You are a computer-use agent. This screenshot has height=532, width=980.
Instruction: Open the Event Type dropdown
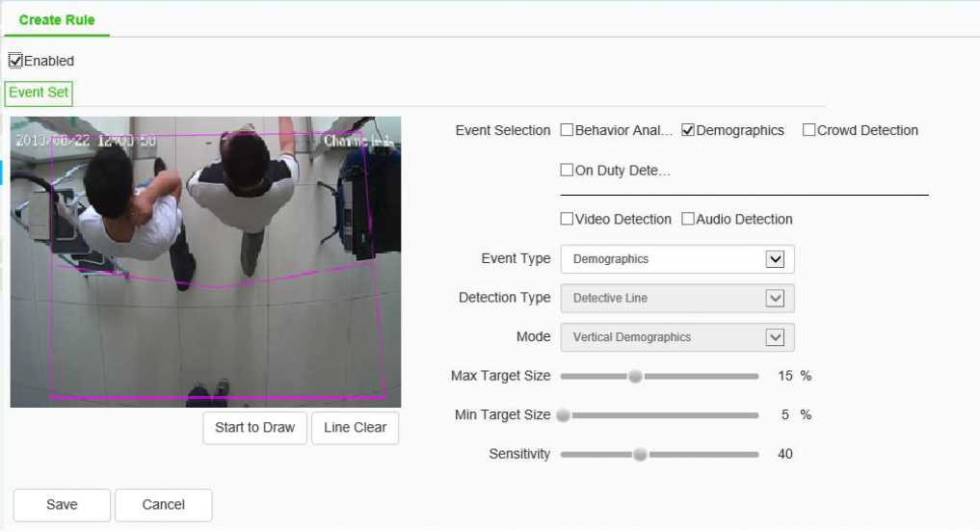[775, 259]
